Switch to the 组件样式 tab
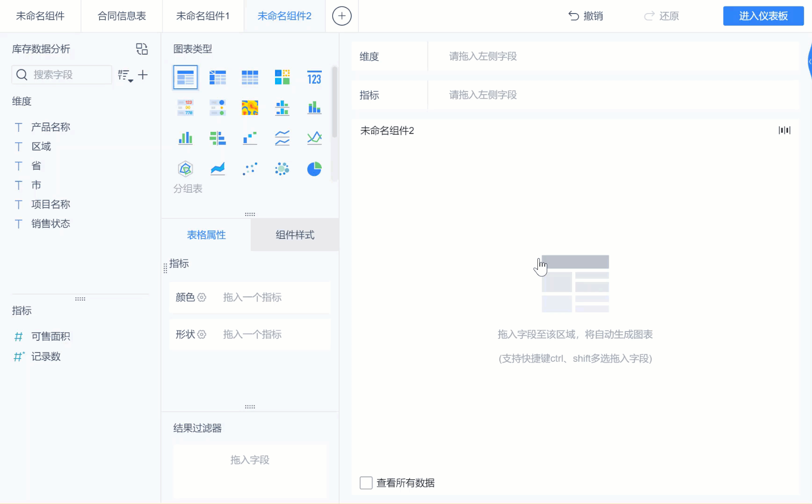The width and height of the screenshot is (812, 504). pos(294,235)
